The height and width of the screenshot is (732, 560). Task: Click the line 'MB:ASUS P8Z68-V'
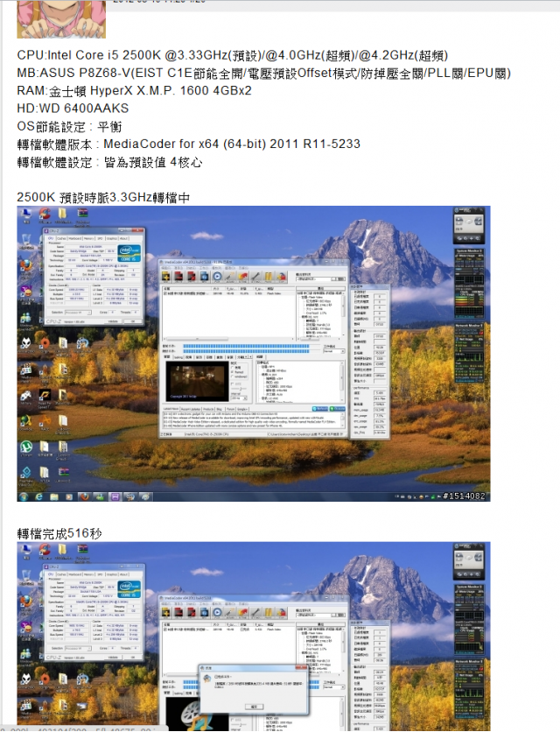pos(264,74)
